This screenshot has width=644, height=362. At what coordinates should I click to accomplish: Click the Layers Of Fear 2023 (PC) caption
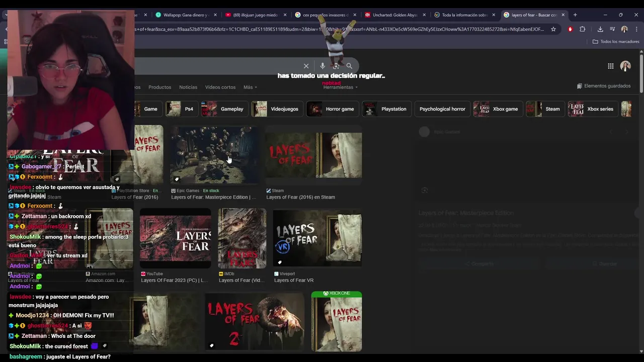(174, 280)
